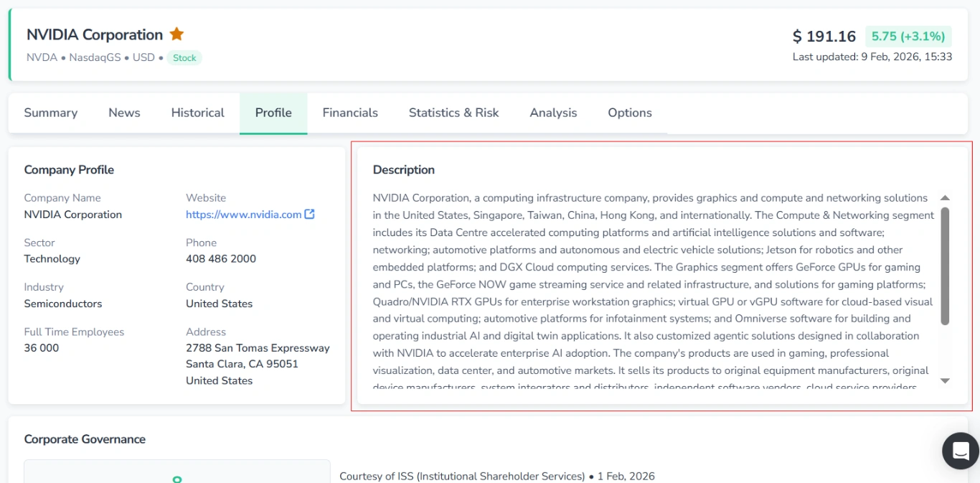980x483 pixels.
Task: Open the Analysis tab
Action: (x=552, y=113)
